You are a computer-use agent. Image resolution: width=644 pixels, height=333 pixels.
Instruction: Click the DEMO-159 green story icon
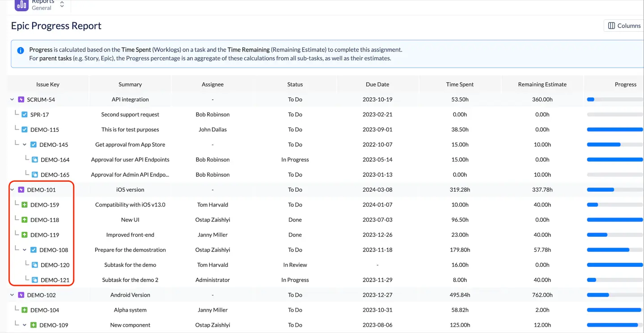tap(25, 205)
